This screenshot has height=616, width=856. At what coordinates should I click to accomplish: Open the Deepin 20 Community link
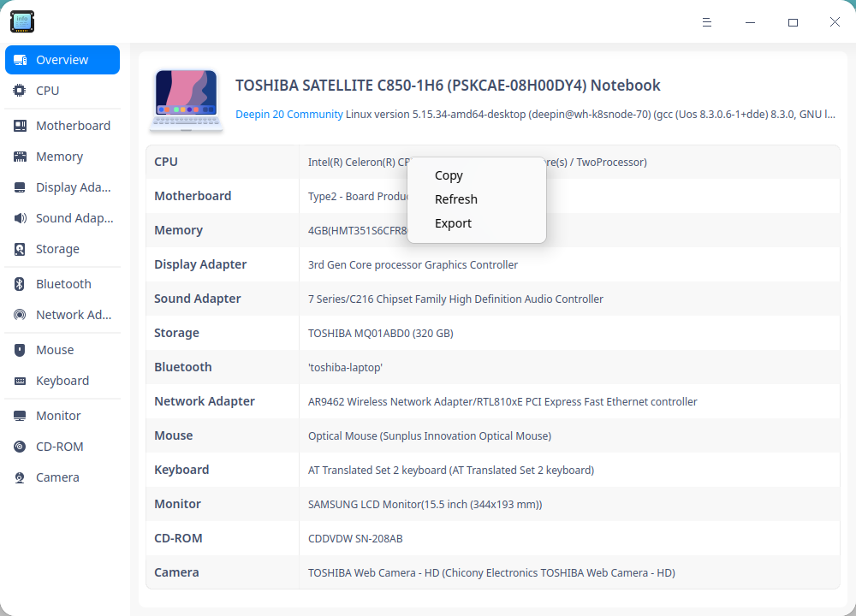click(289, 115)
